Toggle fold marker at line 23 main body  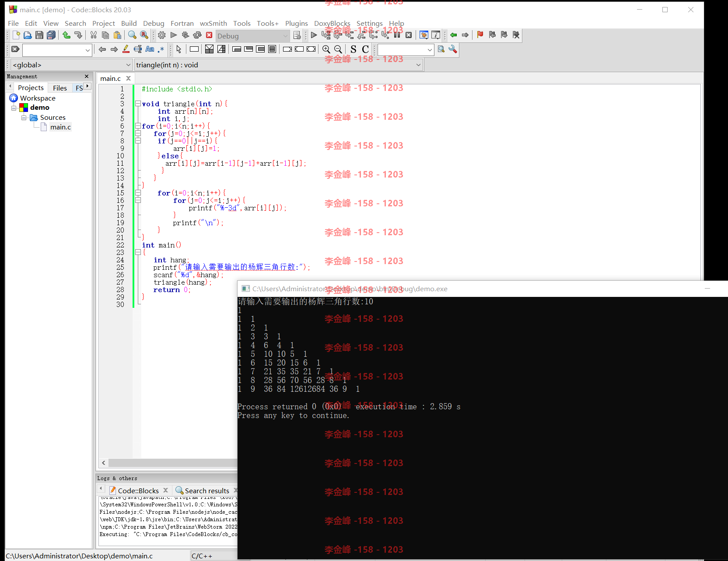138,252
